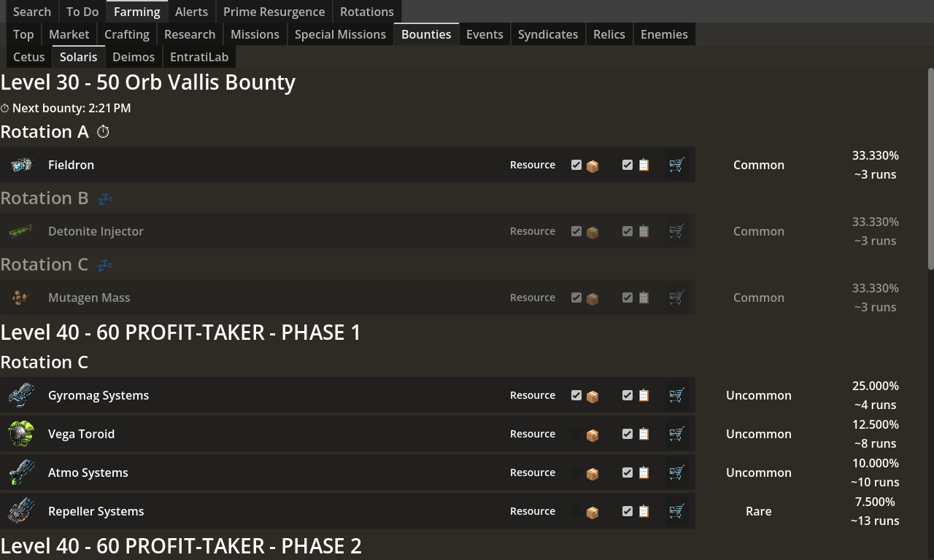Open the Cetus bounties sub-tab

(x=29, y=57)
